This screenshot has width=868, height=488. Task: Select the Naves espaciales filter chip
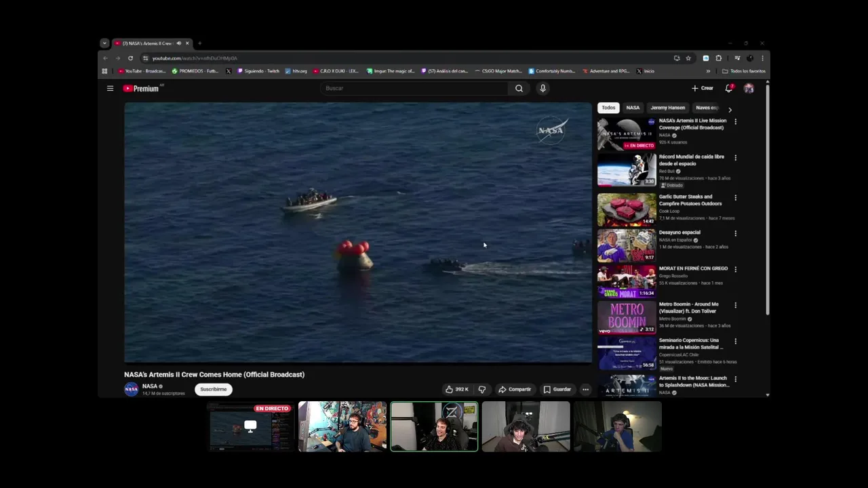tap(707, 108)
